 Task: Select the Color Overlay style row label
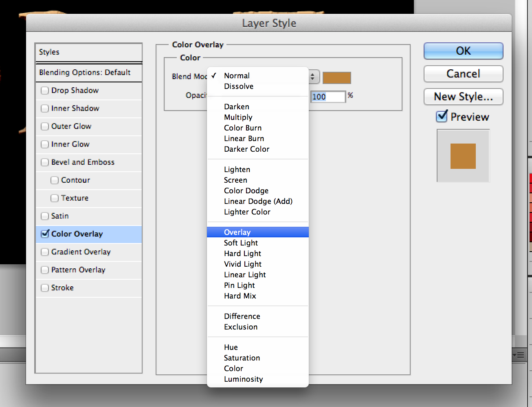[77, 234]
